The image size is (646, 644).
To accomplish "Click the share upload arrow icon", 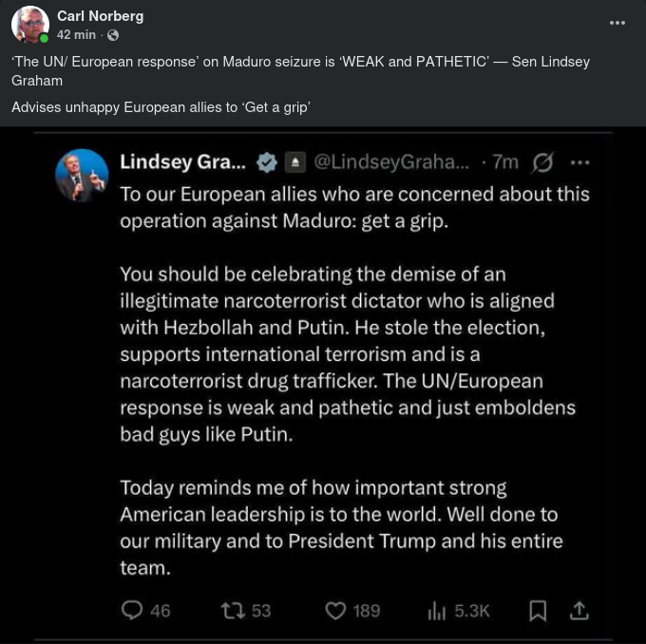I will 579,611.
